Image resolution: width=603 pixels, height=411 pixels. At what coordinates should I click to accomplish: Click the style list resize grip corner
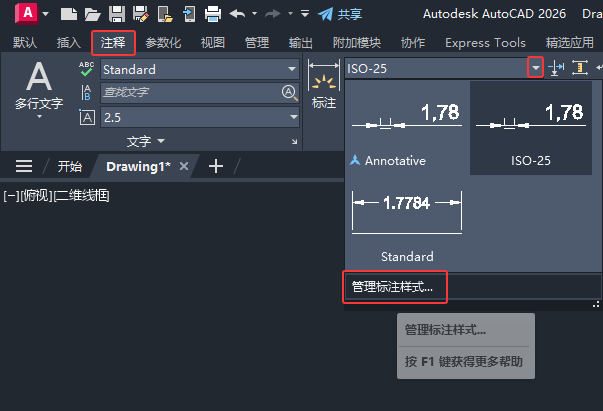pos(596,305)
